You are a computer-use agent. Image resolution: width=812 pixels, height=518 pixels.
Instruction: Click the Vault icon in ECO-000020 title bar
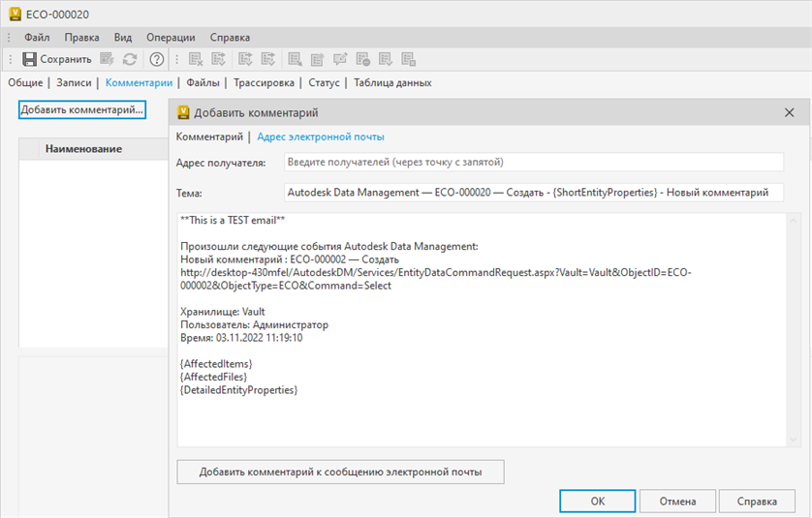tap(15, 14)
